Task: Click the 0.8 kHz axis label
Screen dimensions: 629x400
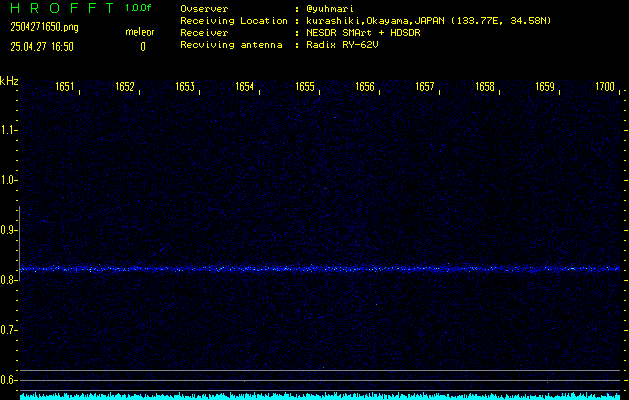Action: 7,280
